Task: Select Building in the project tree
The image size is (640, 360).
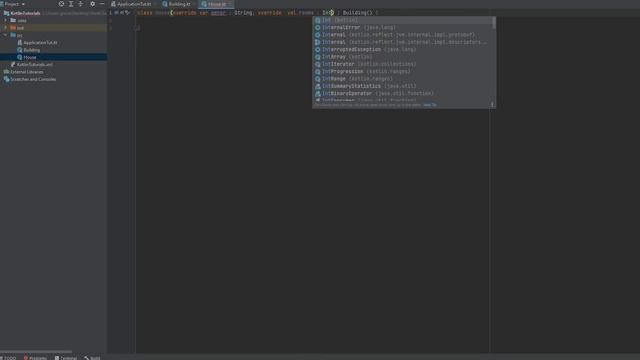Action: click(x=31, y=50)
